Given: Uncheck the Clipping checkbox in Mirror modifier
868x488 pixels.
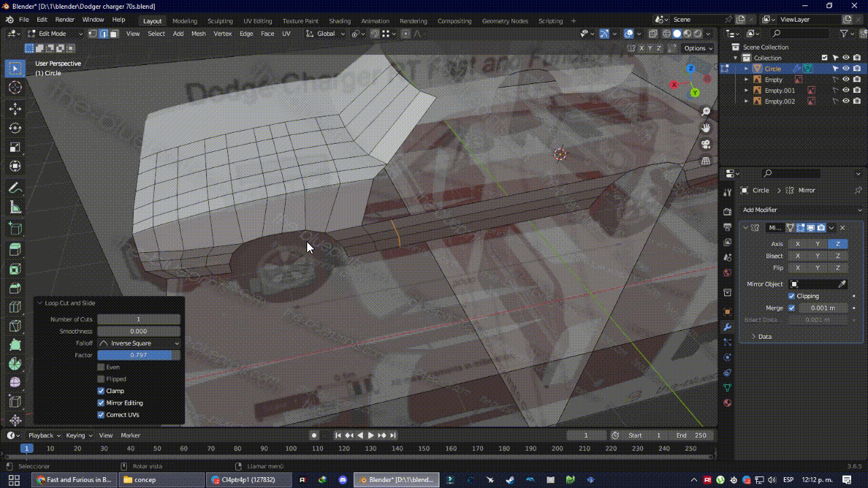Looking at the screenshot, I should (791, 296).
